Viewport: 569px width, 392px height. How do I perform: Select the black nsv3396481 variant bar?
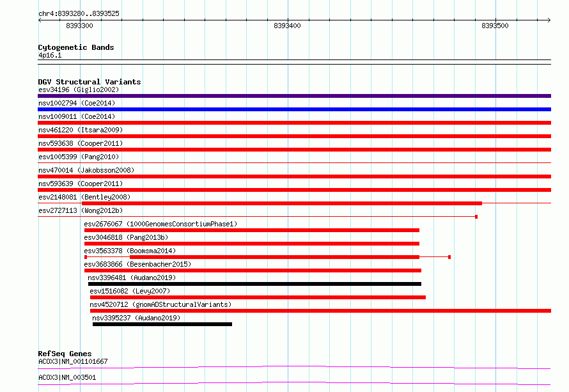tap(254, 284)
